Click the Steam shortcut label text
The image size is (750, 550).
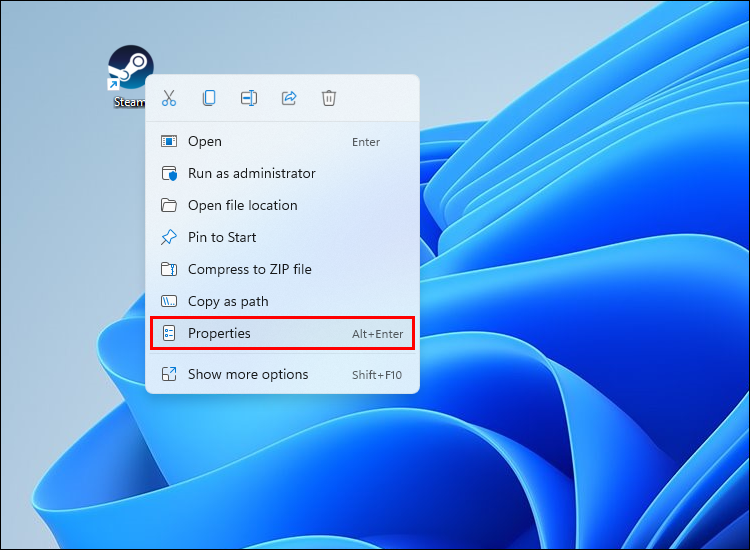click(x=129, y=102)
